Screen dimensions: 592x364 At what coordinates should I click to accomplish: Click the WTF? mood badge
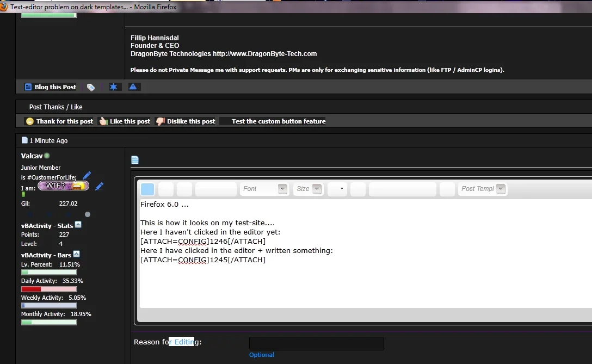click(64, 186)
